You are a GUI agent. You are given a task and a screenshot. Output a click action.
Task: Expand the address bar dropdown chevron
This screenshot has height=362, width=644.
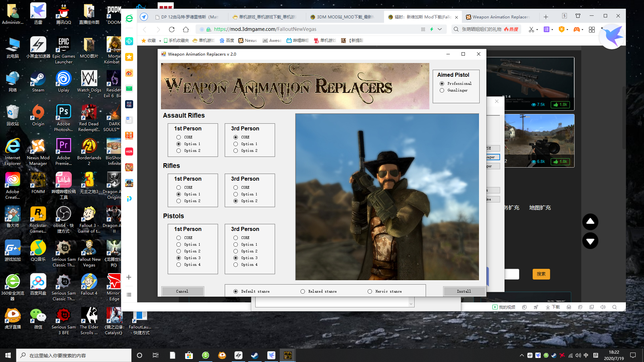click(x=440, y=29)
